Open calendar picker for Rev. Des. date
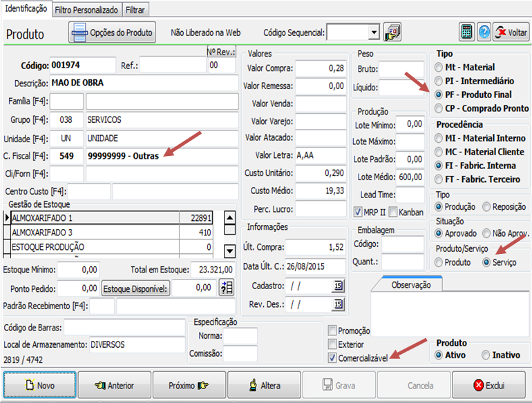Image resolution: width=532 pixels, height=403 pixels. click(x=339, y=304)
